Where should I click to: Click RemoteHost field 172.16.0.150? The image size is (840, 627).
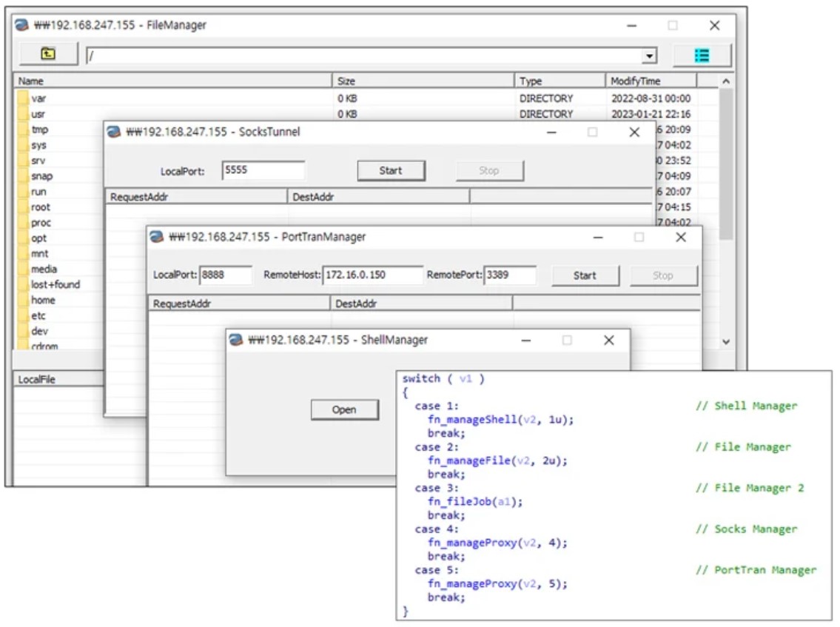pyautogui.click(x=372, y=275)
